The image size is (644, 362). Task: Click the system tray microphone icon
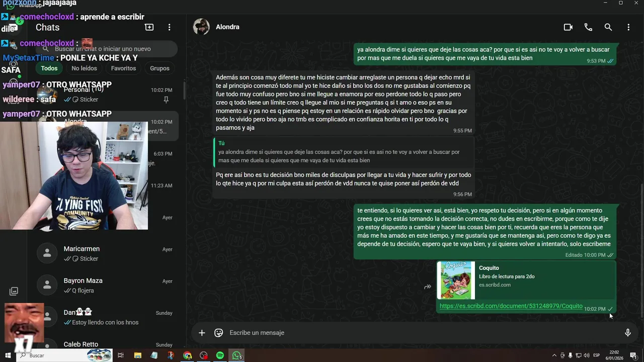pyautogui.click(x=570, y=355)
